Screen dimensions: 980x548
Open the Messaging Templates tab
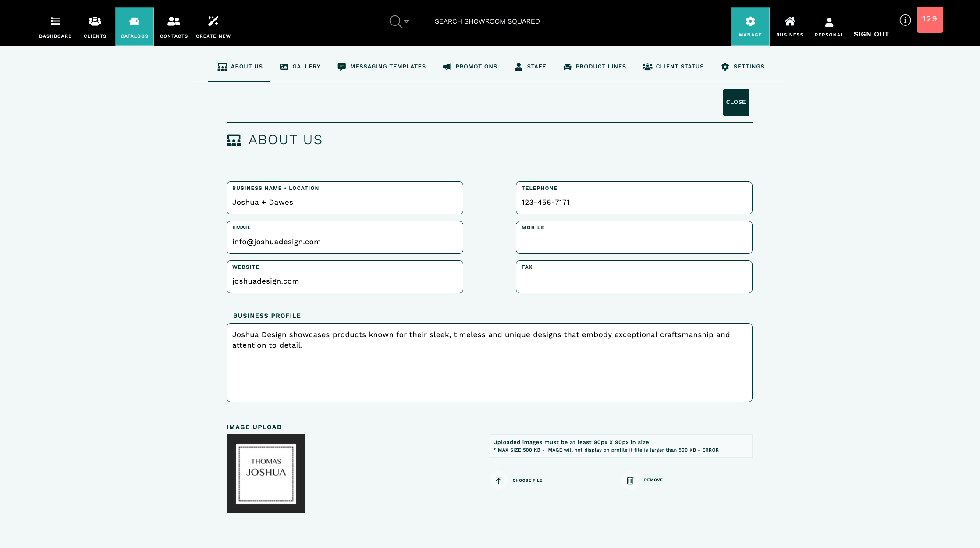381,67
